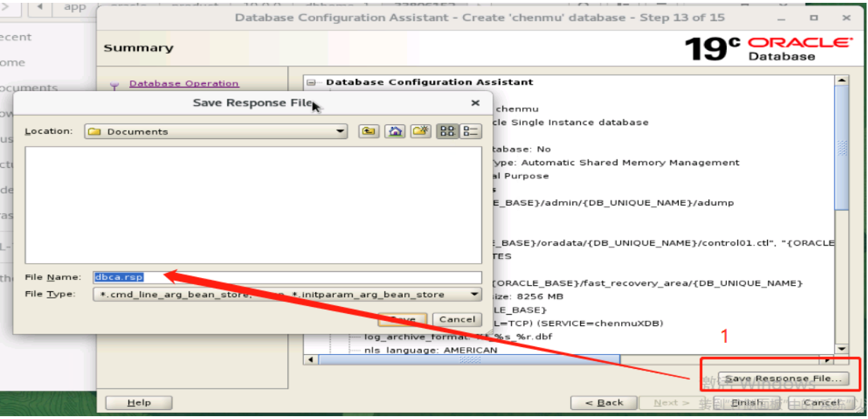Click the 'app' path segment in file manager
Screen dimensions: 868x419
click(x=75, y=8)
